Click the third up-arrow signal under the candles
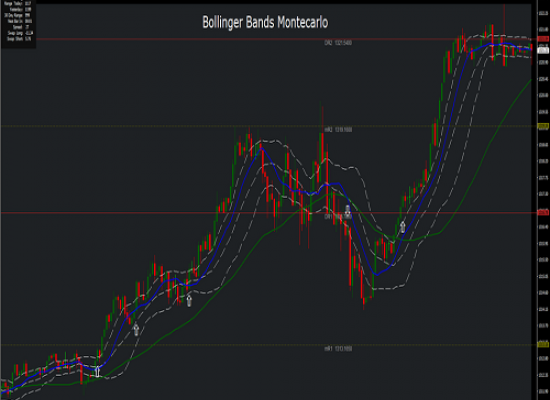 pos(189,301)
